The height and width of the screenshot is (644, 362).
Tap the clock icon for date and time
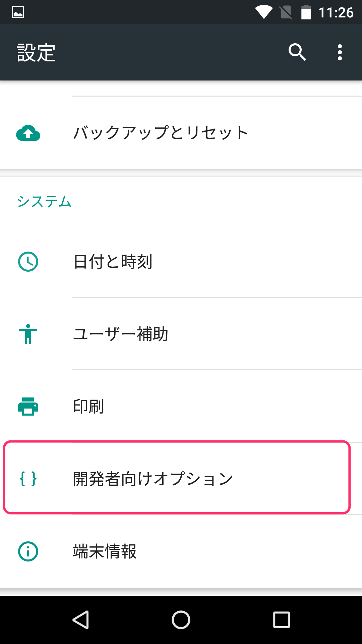(28, 262)
